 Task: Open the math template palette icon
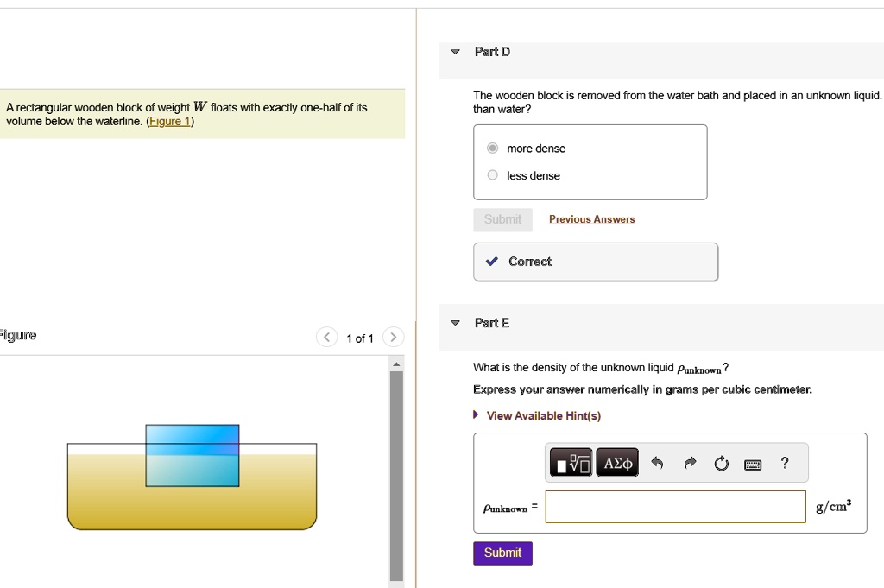click(570, 462)
